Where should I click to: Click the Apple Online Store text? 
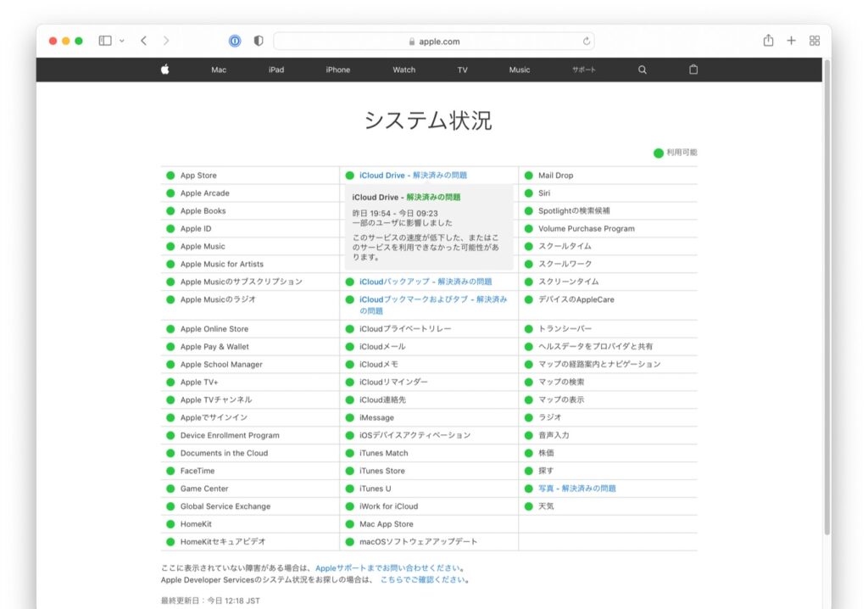tap(214, 328)
